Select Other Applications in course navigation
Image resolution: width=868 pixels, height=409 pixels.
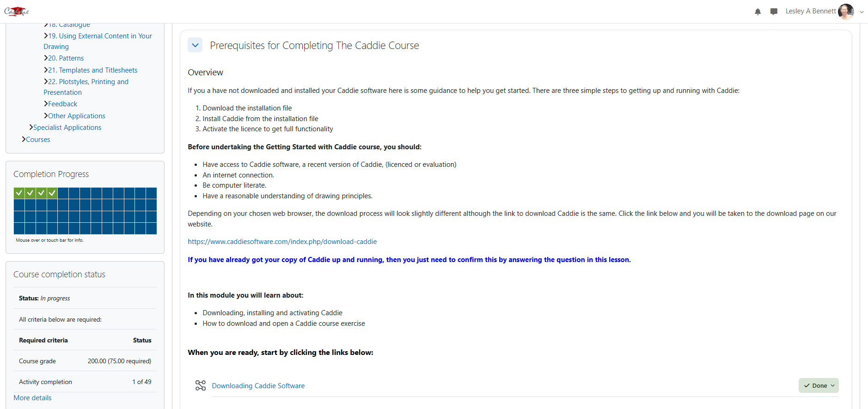(x=77, y=116)
